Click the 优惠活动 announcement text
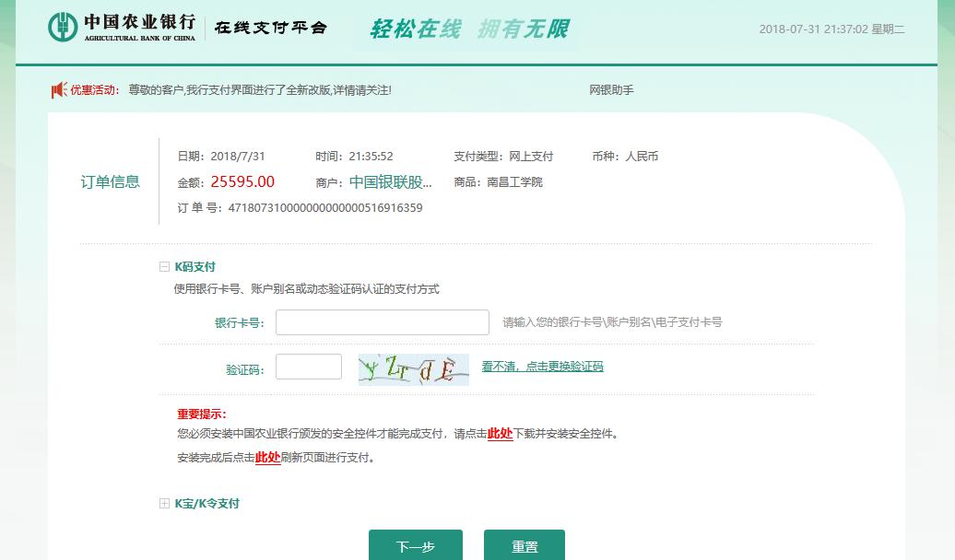Screen dimensions: 955x560 [x=94, y=90]
